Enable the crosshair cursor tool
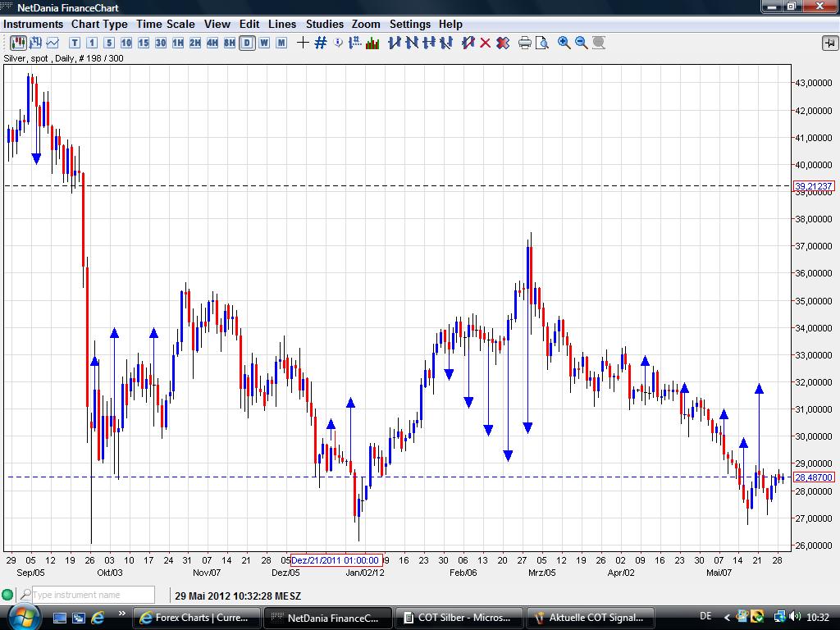Image resolution: width=840 pixels, height=630 pixels. 303,43
